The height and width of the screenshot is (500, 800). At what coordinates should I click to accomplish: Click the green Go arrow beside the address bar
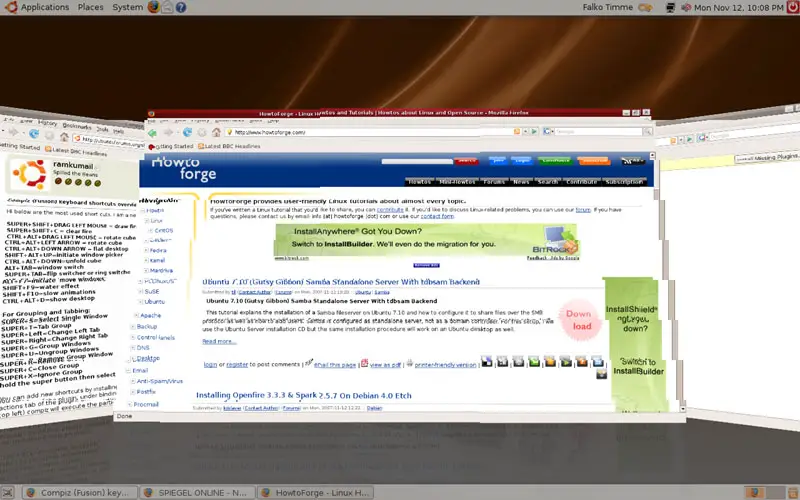click(534, 131)
